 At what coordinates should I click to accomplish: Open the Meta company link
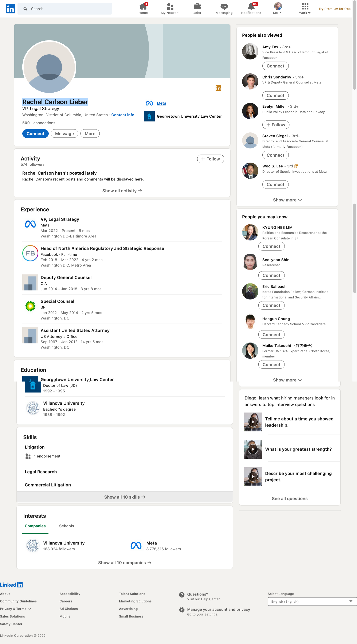click(x=161, y=103)
